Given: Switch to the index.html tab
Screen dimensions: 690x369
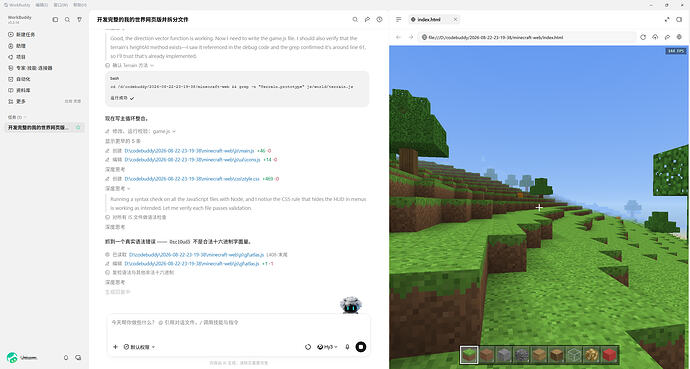Looking at the screenshot, I should point(429,19).
